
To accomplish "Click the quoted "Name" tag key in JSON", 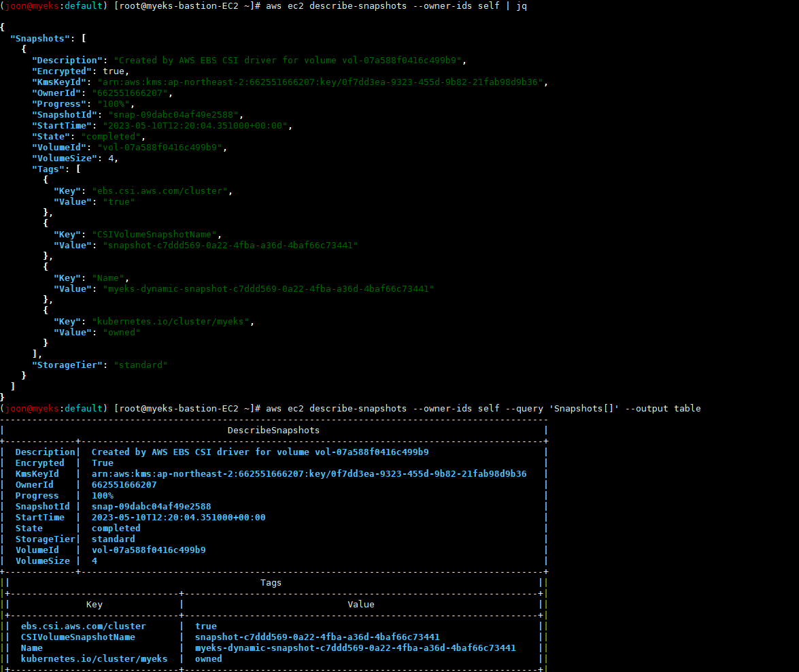I will (108, 278).
